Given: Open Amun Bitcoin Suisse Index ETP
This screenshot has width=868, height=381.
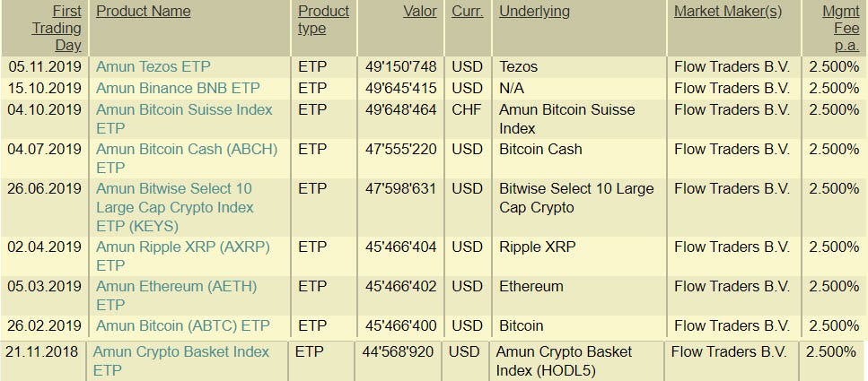Looking at the screenshot, I should 184,119.
